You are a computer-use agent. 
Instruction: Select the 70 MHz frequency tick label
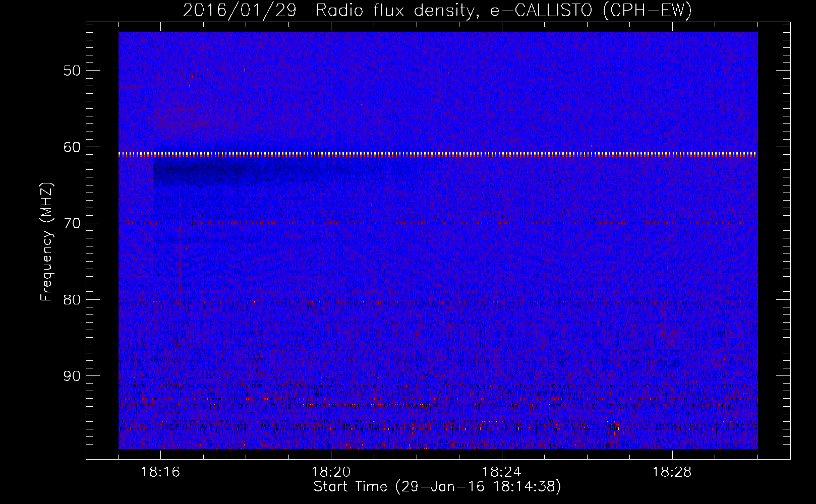pyautogui.click(x=72, y=223)
